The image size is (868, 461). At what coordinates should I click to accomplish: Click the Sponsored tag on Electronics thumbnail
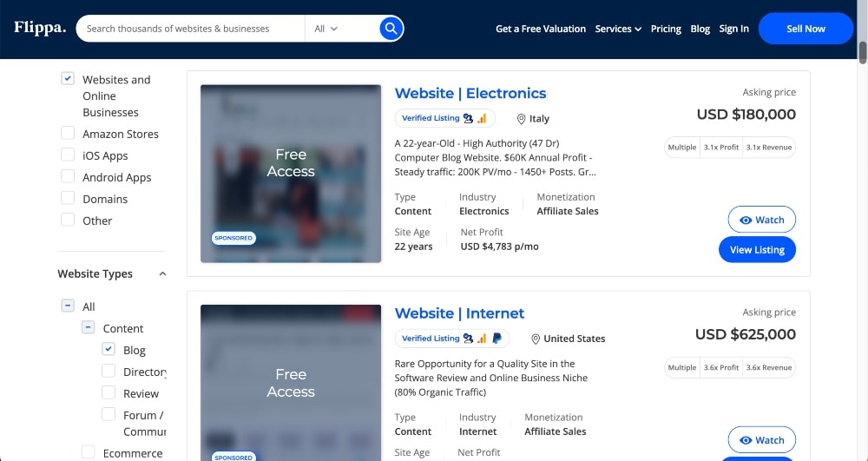(x=233, y=238)
